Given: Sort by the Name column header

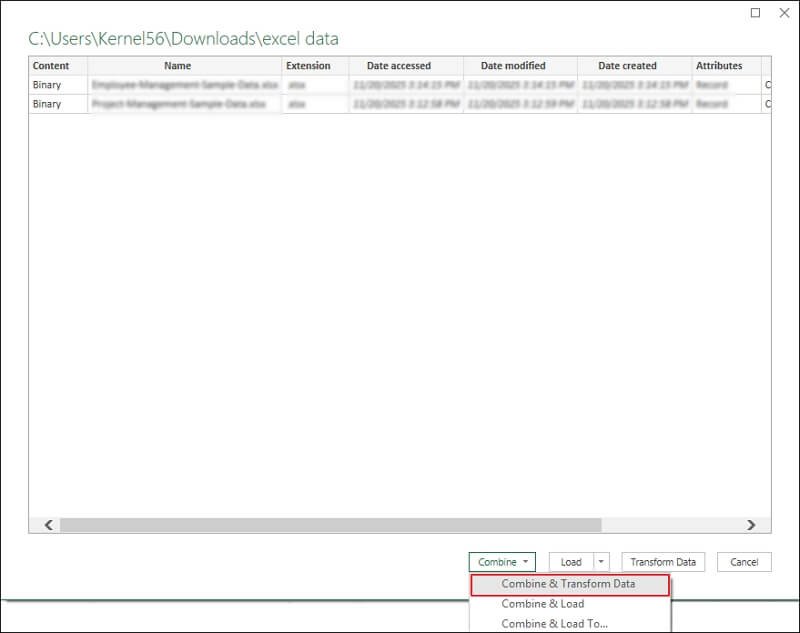Looking at the screenshot, I should pyautogui.click(x=177, y=66).
